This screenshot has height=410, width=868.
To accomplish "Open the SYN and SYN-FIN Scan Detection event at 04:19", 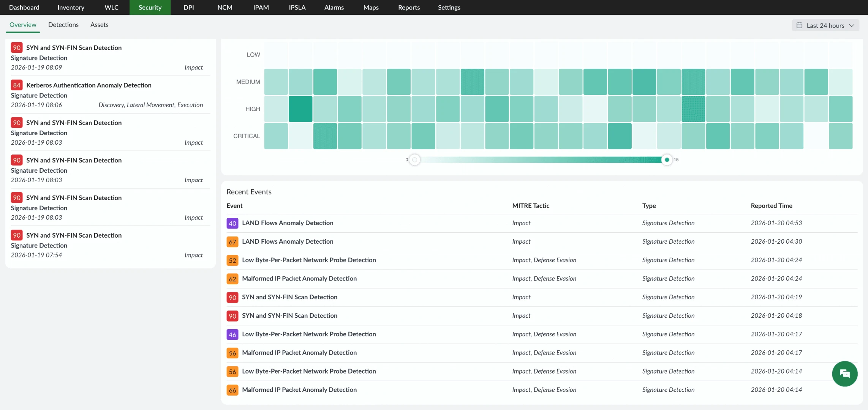I will pos(289,297).
